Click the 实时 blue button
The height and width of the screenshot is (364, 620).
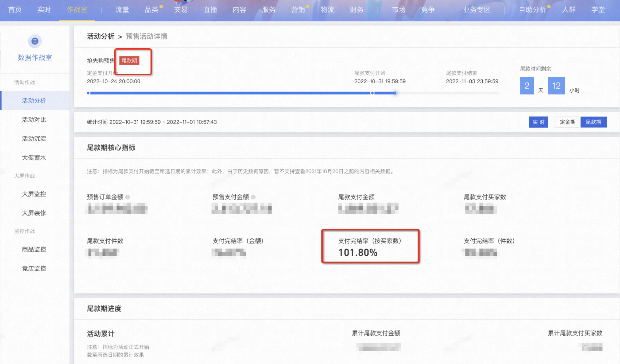pos(538,122)
